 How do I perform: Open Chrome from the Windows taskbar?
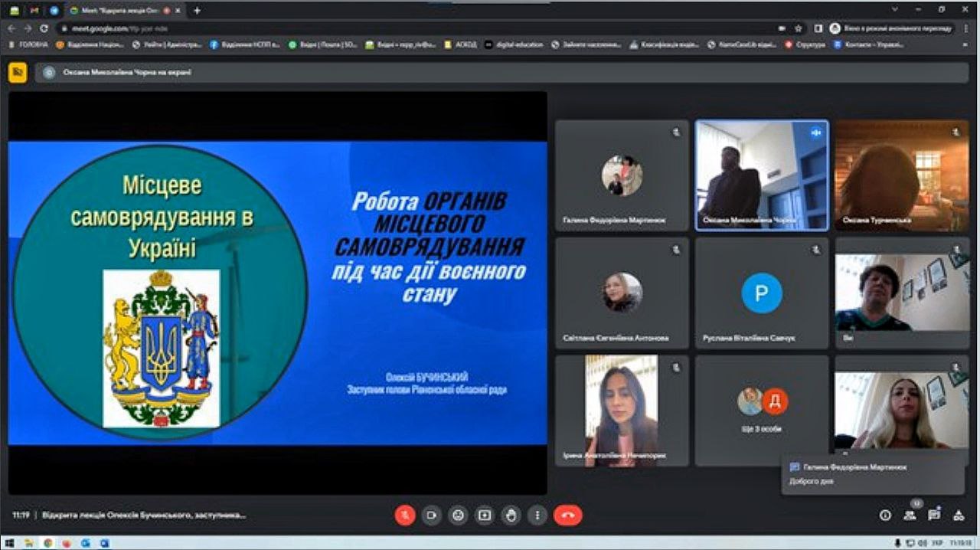pos(47,543)
